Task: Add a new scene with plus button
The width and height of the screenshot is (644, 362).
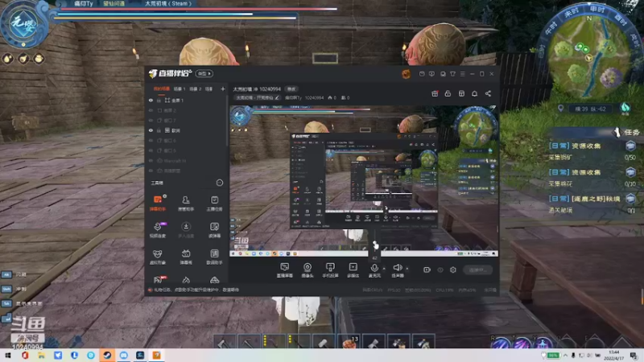Action: click(223, 88)
